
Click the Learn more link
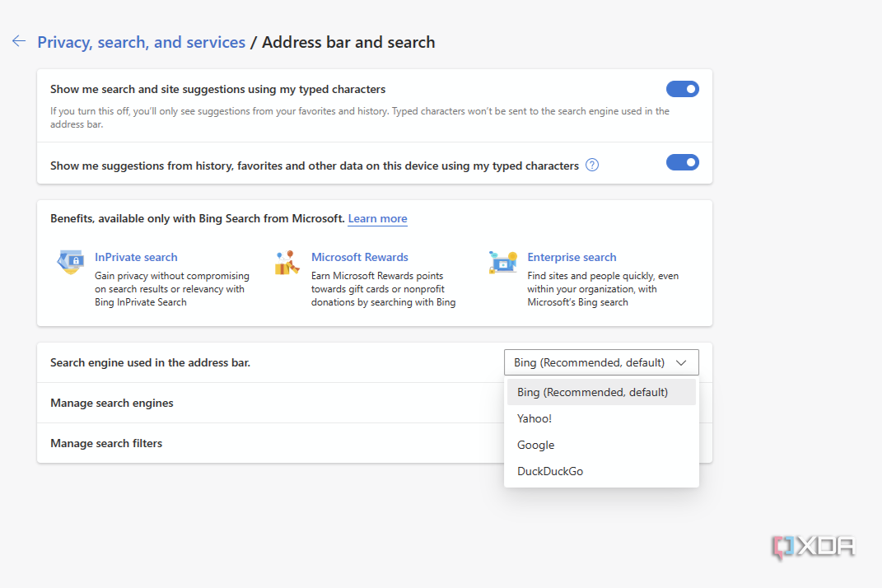(x=377, y=218)
